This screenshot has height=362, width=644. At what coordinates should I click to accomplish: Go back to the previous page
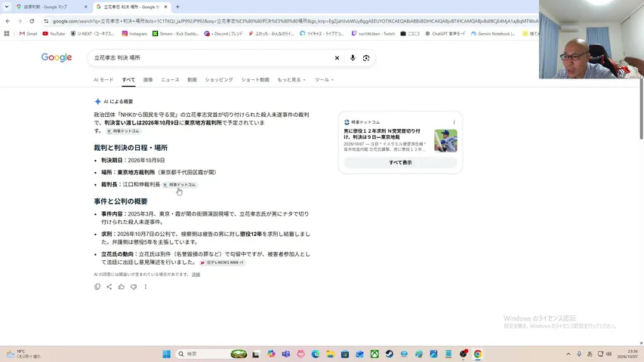click(x=8, y=21)
